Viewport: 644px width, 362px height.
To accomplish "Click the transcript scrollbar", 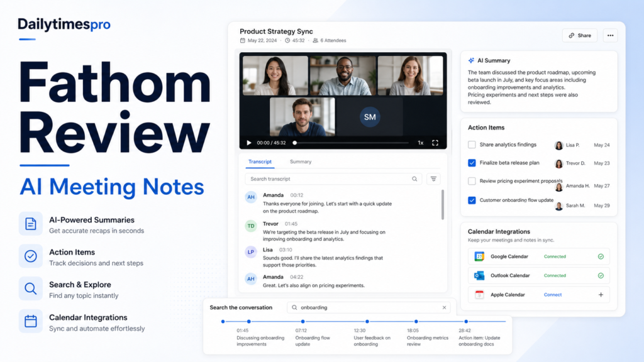I will pos(442,204).
